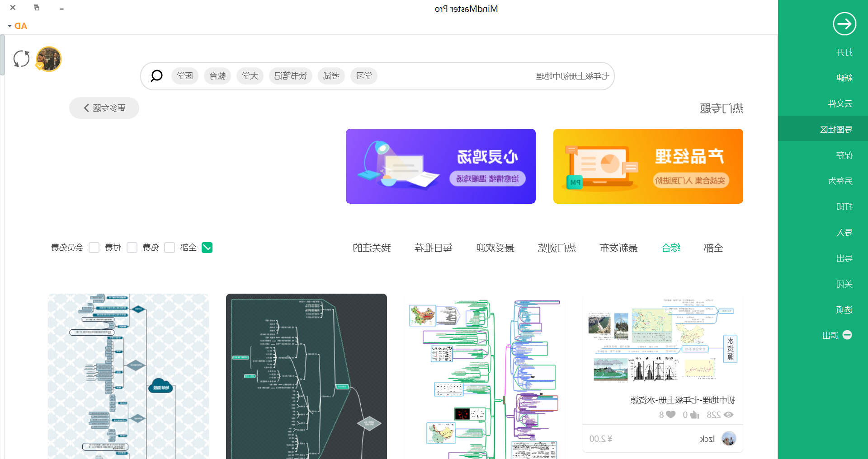
Task: Open the light patterned 地球 mind map thumbnail
Action: pyautogui.click(x=128, y=376)
